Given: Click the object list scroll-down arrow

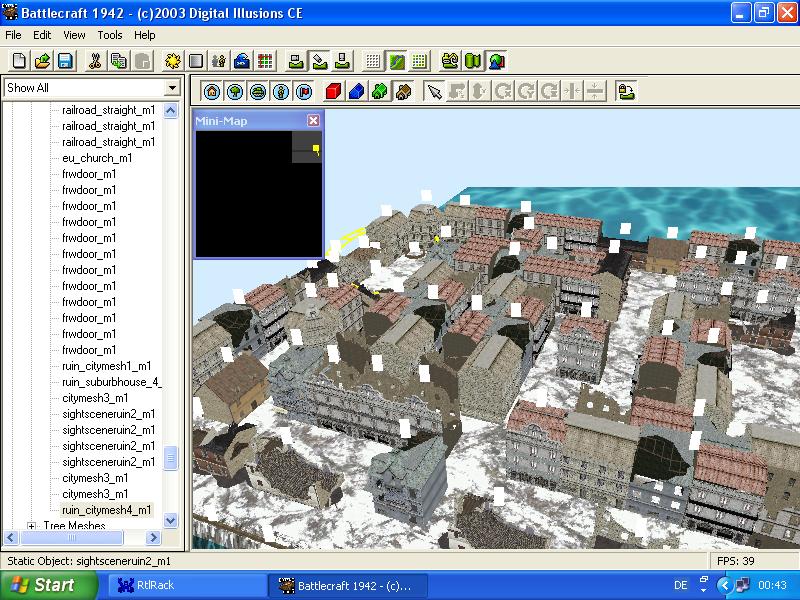Looking at the screenshot, I should click(170, 520).
